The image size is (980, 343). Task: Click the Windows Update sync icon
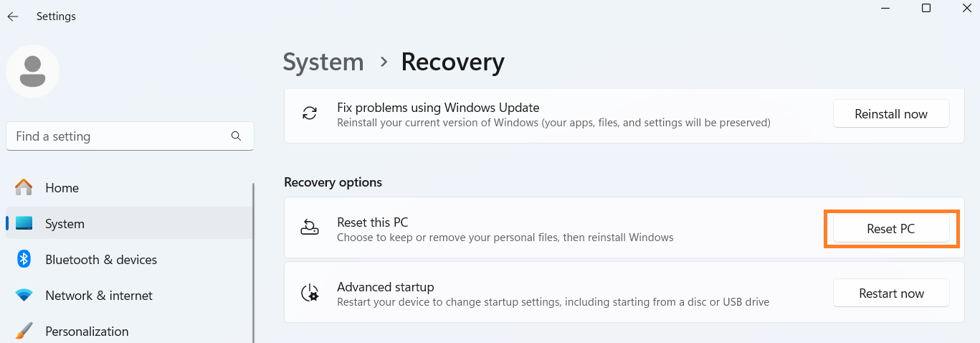pos(310,114)
